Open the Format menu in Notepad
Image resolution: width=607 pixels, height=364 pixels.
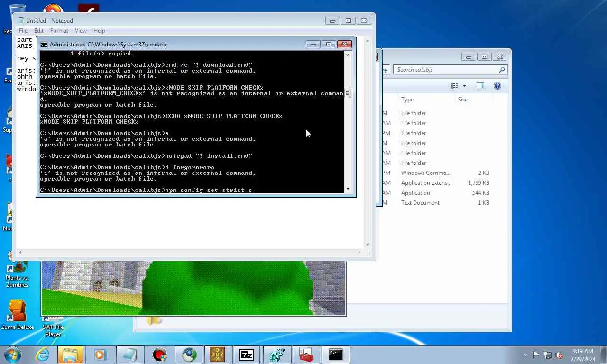tap(59, 31)
